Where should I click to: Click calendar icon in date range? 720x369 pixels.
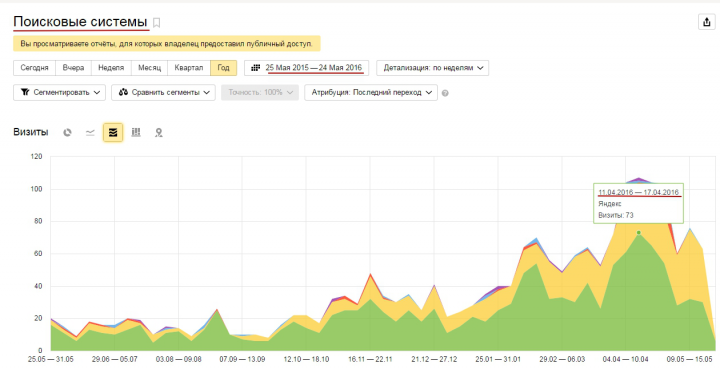(x=256, y=68)
